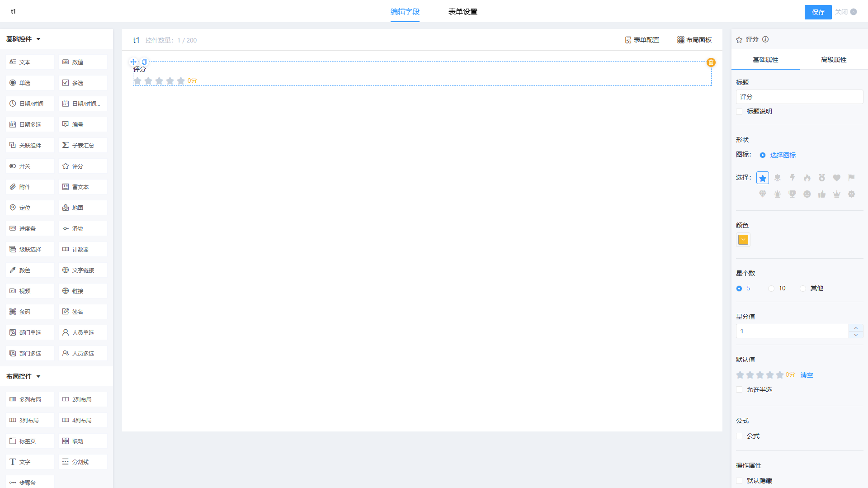Click the info icon beside the 评分 header
This screenshot has width=868, height=488.
coord(765,39)
